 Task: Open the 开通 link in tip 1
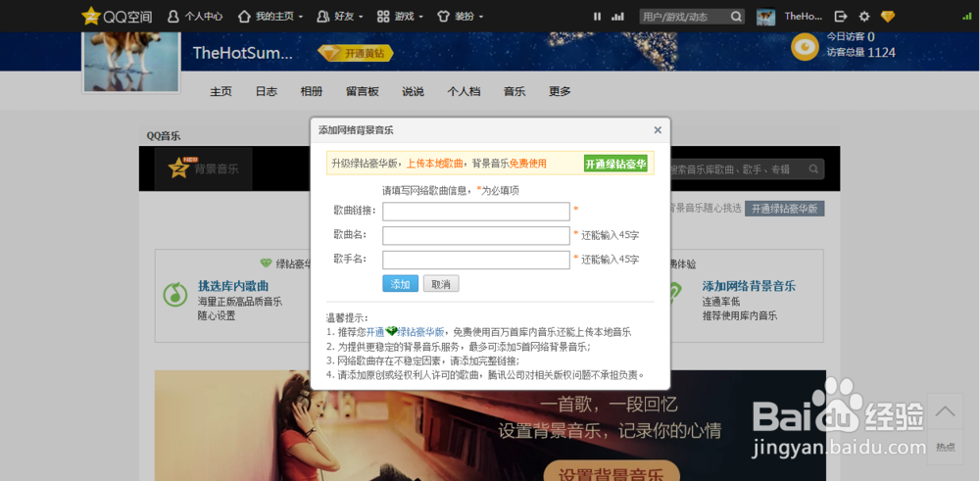click(x=375, y=332)
